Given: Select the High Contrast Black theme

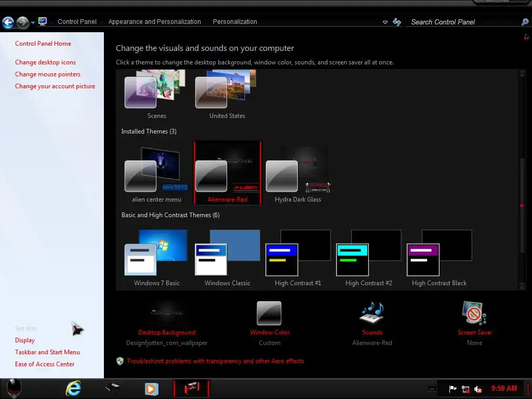Looking at the screenshot, I should 440,258.
